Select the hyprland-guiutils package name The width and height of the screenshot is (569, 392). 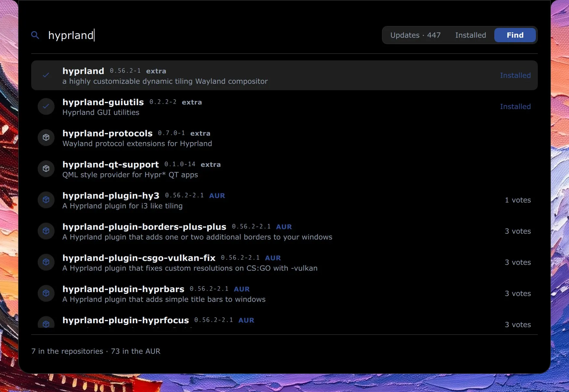(103, 102)
